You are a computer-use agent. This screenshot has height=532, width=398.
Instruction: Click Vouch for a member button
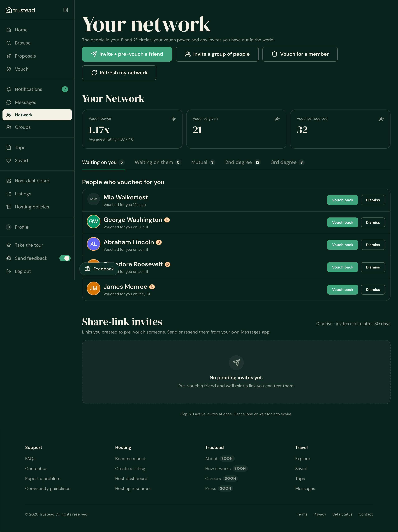click(300, 54)
